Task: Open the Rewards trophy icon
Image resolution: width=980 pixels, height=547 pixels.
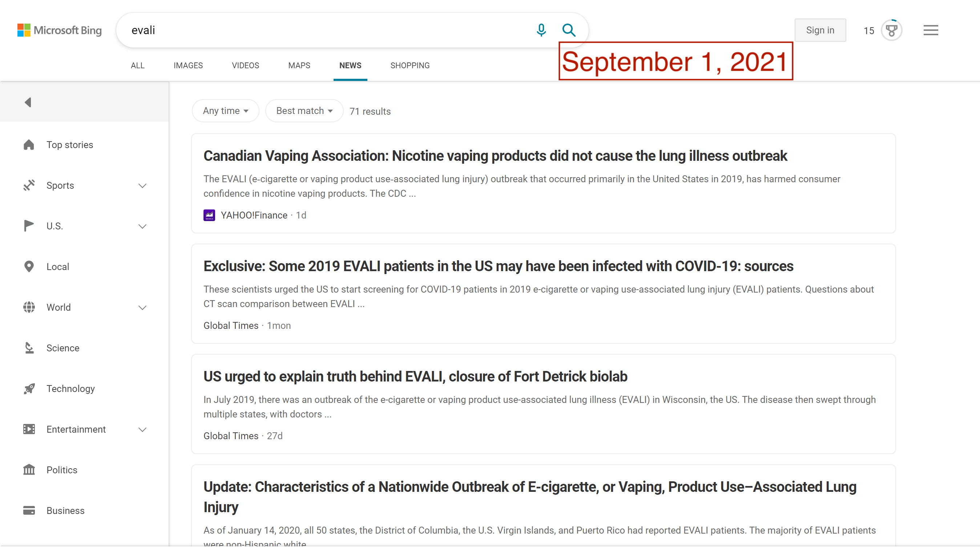Action: coord(891,30)
